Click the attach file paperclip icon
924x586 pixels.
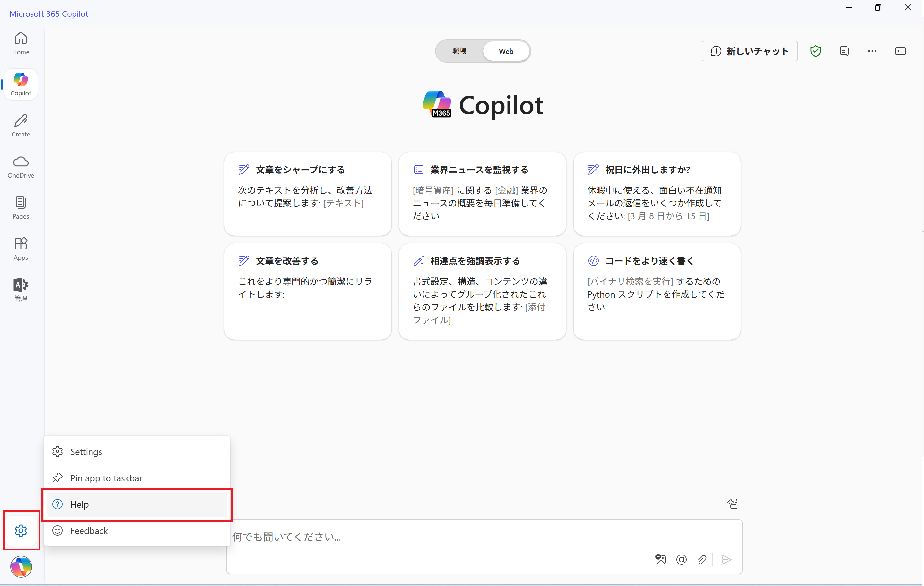point(702,560)
